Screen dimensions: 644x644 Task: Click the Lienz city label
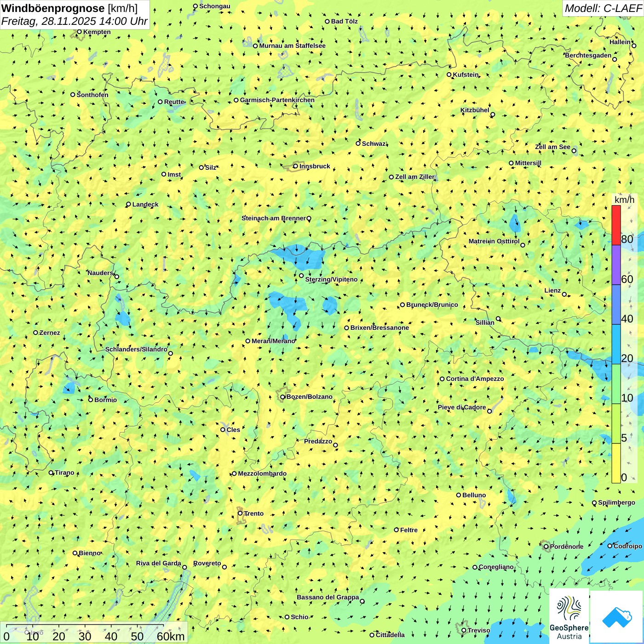(x=552, y=290)
